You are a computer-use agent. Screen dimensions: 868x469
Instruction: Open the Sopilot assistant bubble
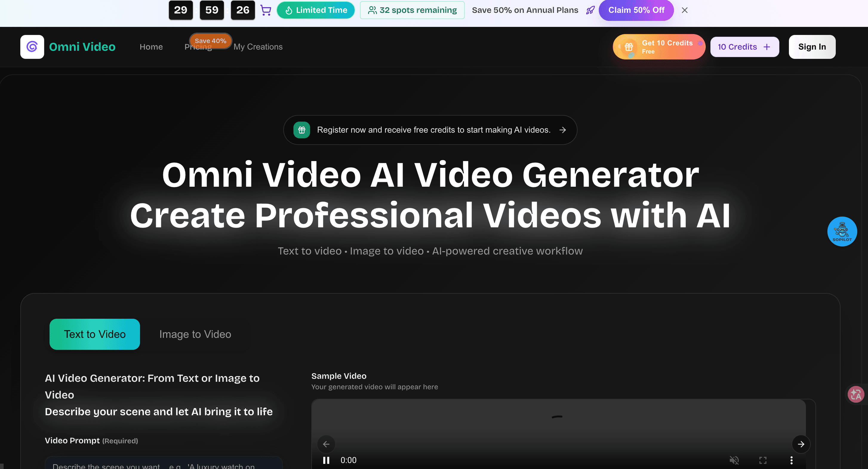tap(842, 231)
